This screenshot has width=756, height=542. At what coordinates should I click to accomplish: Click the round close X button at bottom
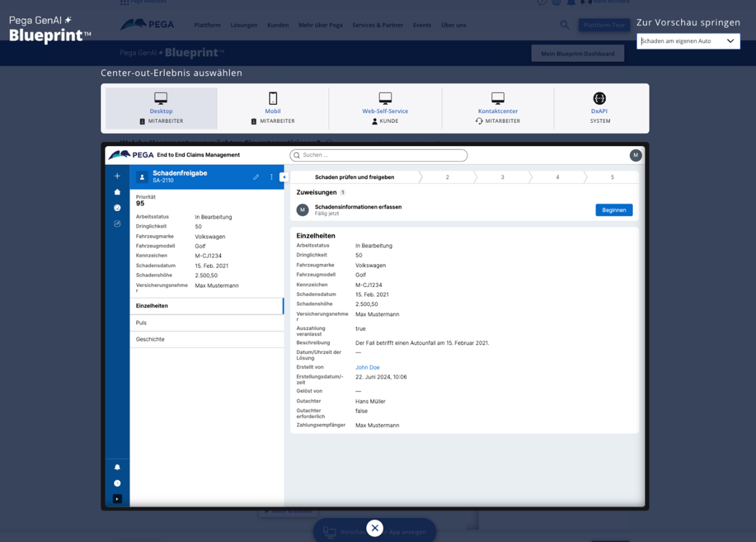(x=374, y=528)
